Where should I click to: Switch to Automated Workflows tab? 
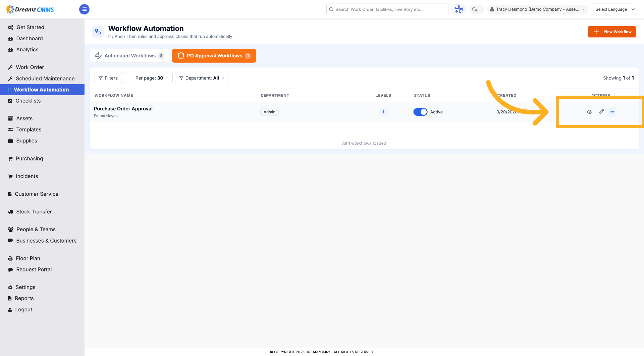pos(129,56)
